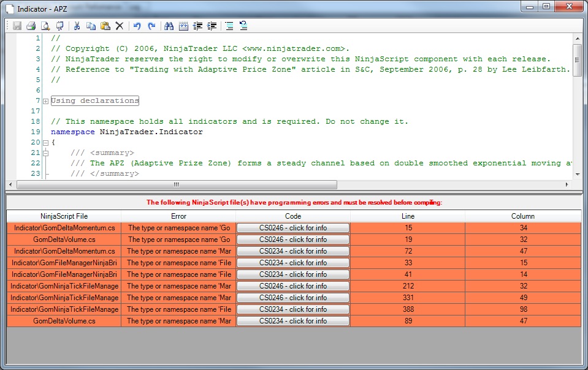The image size is (588, 370).
Task: Click the horizontal scrollbar thumb
Action: (x=177, y=184)
